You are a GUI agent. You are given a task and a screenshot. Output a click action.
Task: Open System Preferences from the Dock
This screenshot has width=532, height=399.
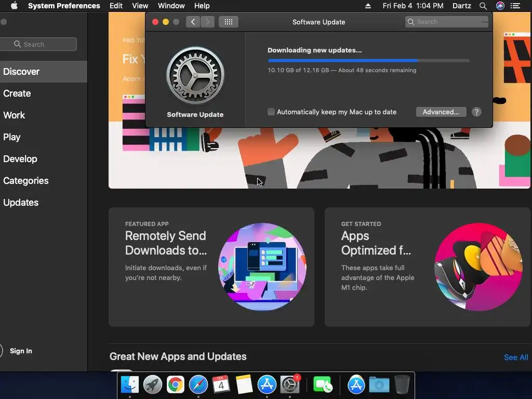click(290, 385)
